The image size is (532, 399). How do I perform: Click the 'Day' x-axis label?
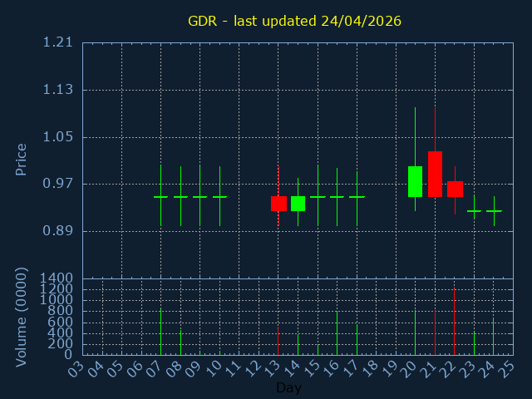pyautogui.click(x=288, y=387)
